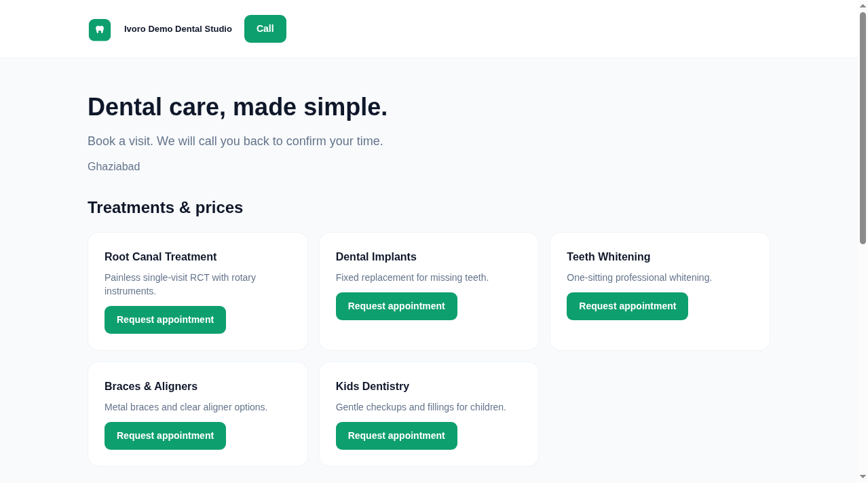Click 'Book a visit' subtitle text
The height and width of the screenshot is (483, 868).
coord(235,141)
